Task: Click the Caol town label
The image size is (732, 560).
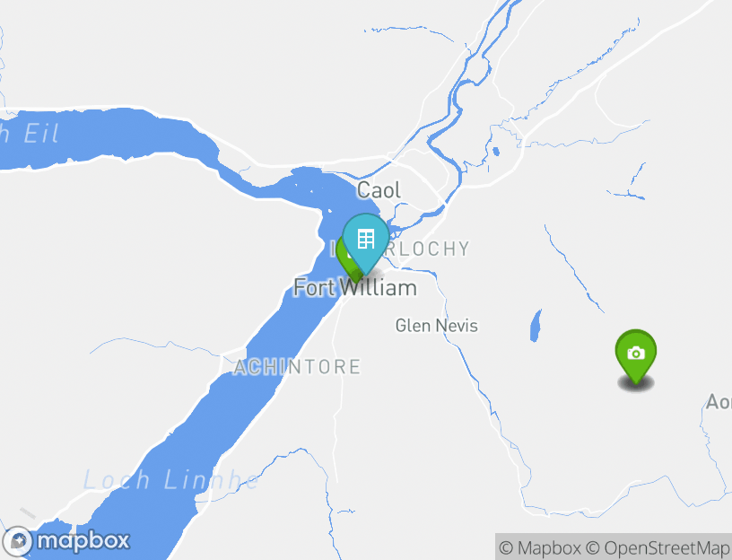Action: click(379, 190)
